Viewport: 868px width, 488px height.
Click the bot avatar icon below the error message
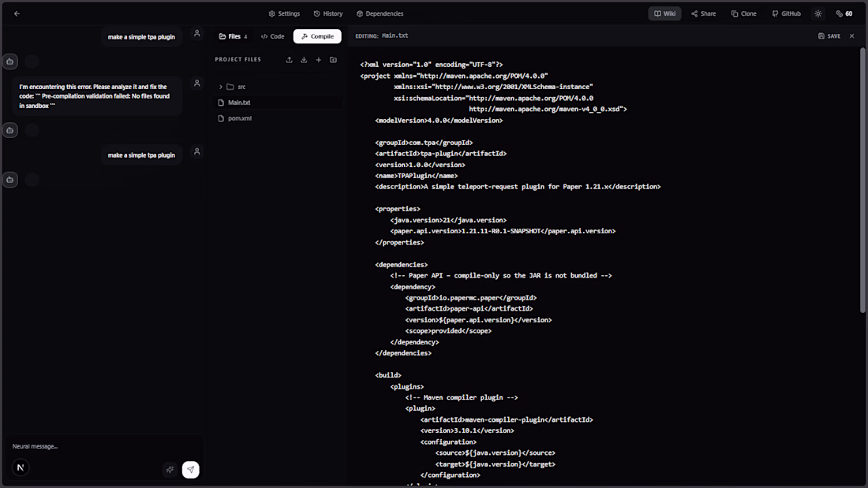coord(10,130)
